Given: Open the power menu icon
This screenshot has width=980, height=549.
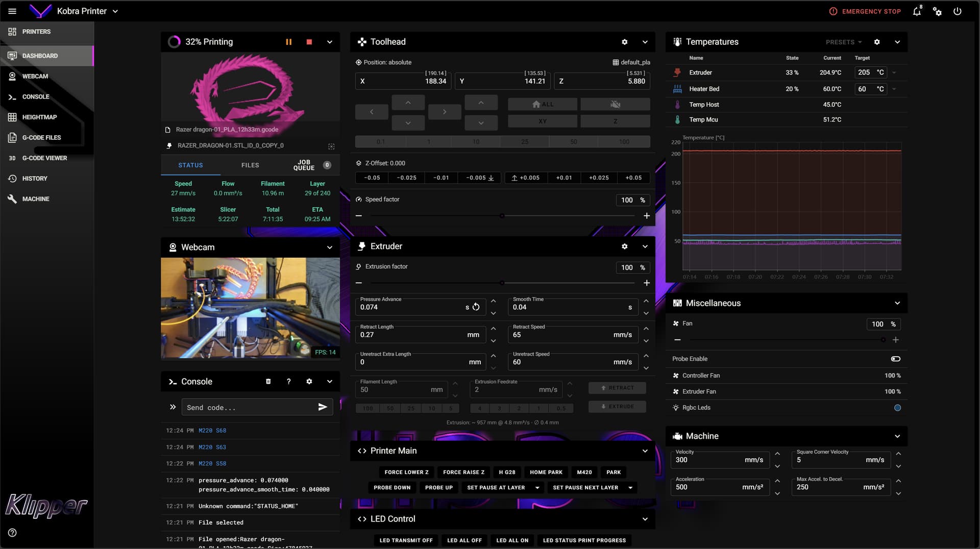Looking at the screenshot, I should (958, 11).
